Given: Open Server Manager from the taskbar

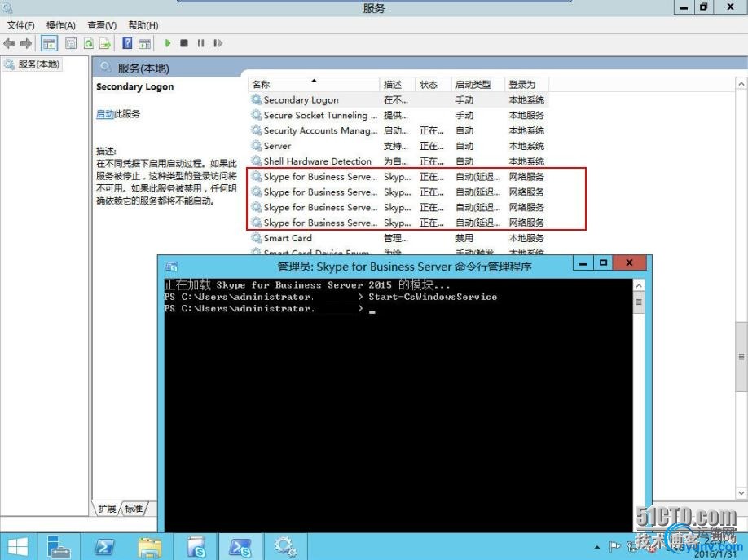Looking at the screenshot, I should (x=59, y=547).
